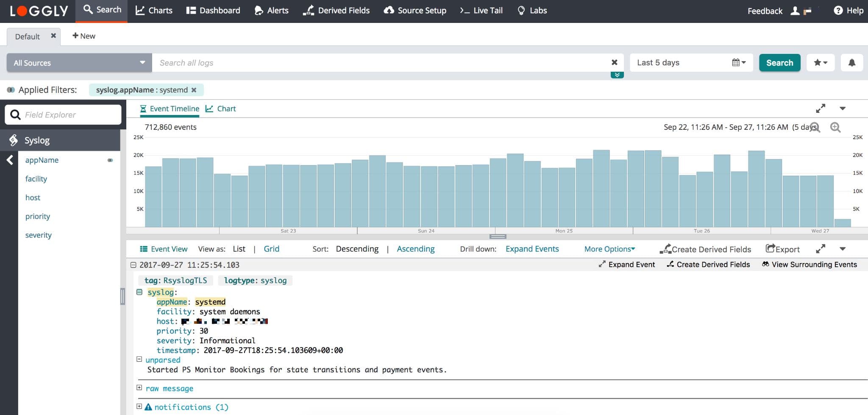The height and width of the screenshot is (415, 868).
Task: Open the All Sources dropdown
Action: 79,63
